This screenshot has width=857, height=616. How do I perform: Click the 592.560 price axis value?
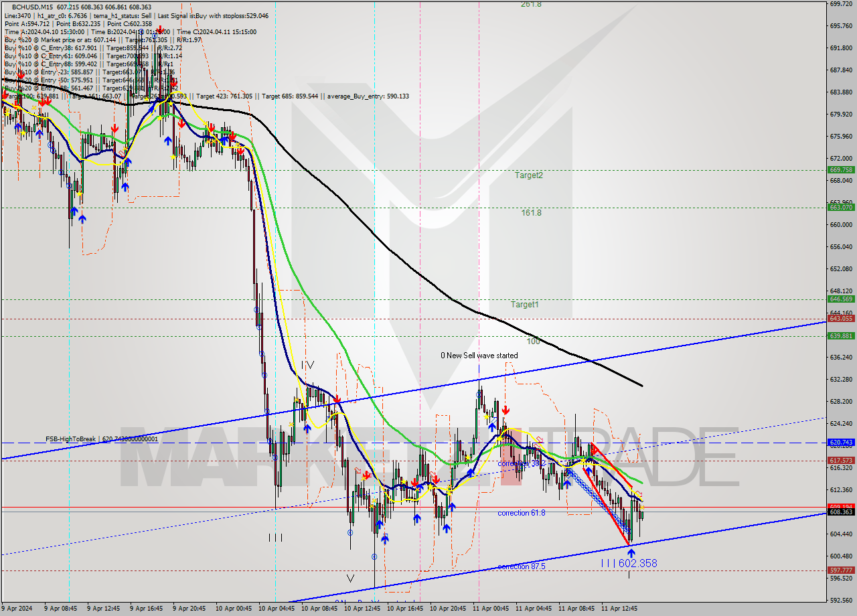[x=841, y=601]
